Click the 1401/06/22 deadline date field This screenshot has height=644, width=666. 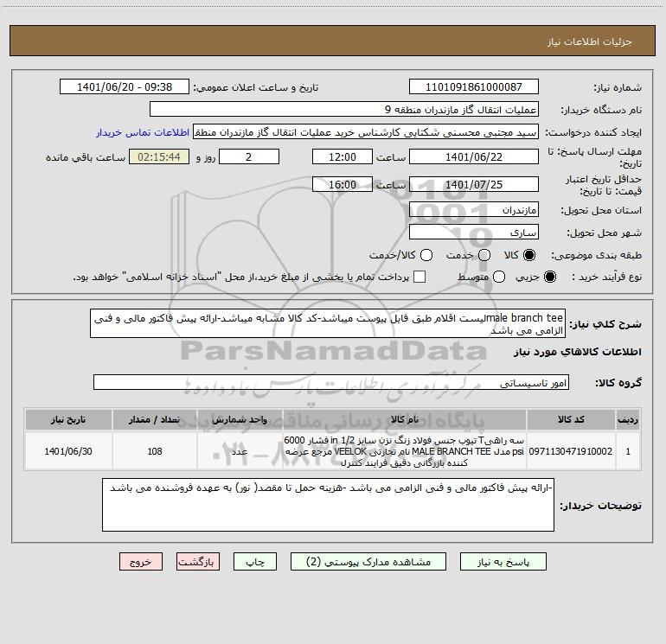coord(474,156)
